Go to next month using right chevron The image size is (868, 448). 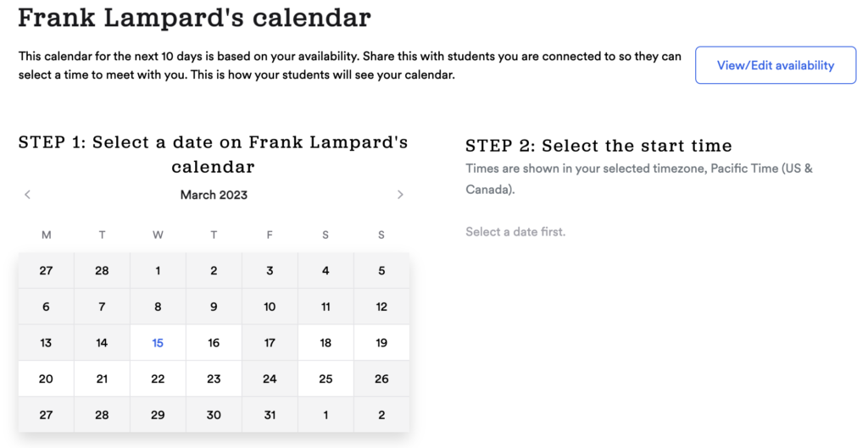[x=400, y=195]
